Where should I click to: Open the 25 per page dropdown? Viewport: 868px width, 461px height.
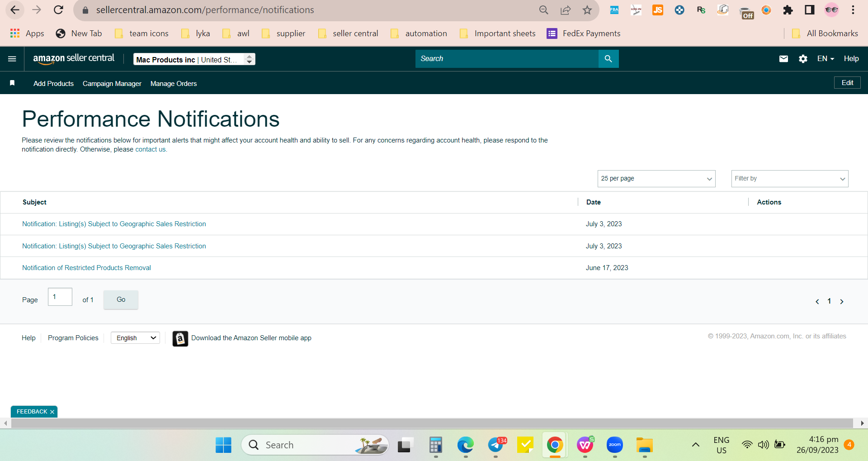[x=656, y=179]
